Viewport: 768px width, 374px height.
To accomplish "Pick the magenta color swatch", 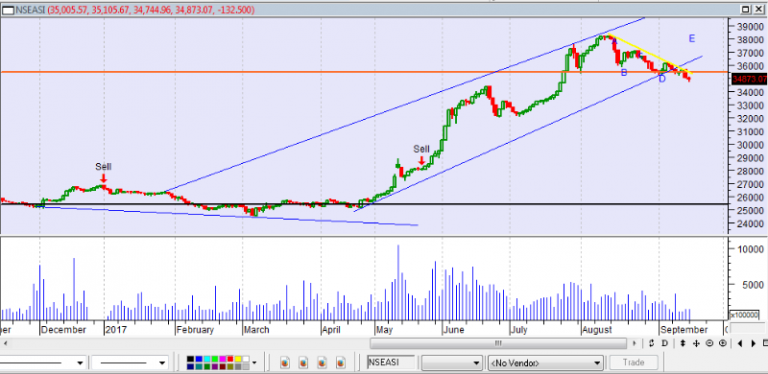I will [223, 359].
